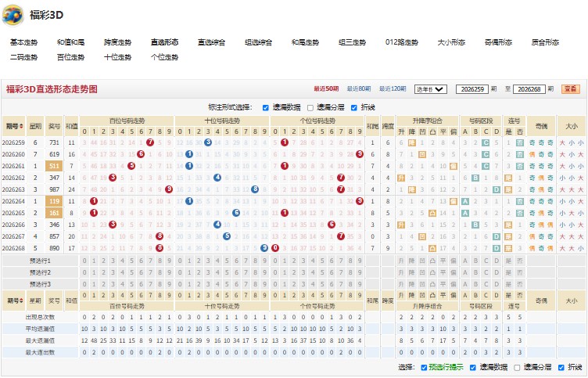588x378 pixels.
Task: Toggle top 折线 checkbox
Action: point(354,108)
